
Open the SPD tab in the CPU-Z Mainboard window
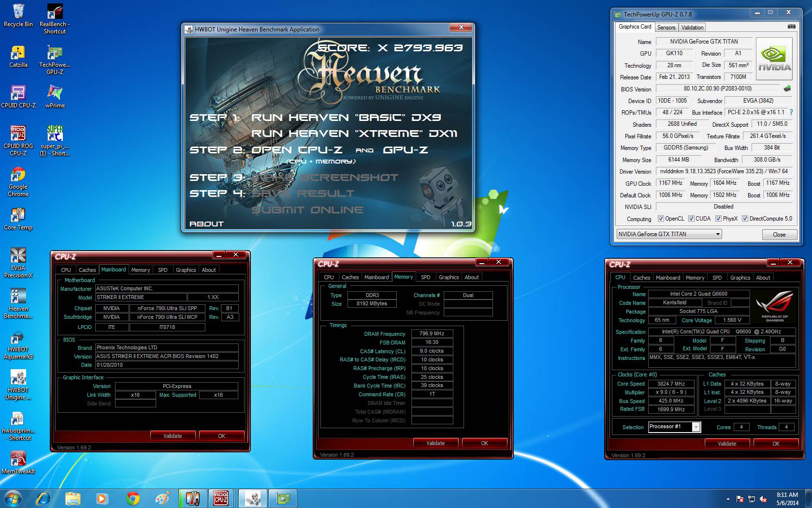pyautogui.click(x=163, y=270)
